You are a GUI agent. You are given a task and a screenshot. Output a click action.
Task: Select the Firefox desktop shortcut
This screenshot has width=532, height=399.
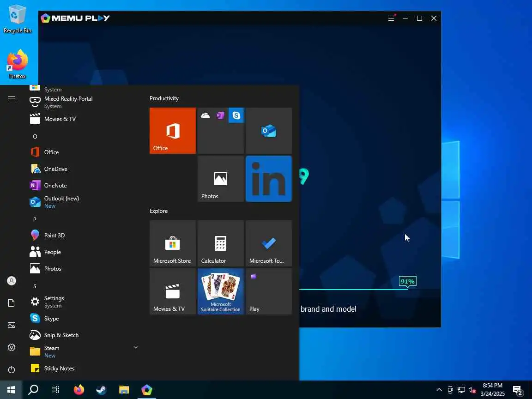tap(17, 65)
